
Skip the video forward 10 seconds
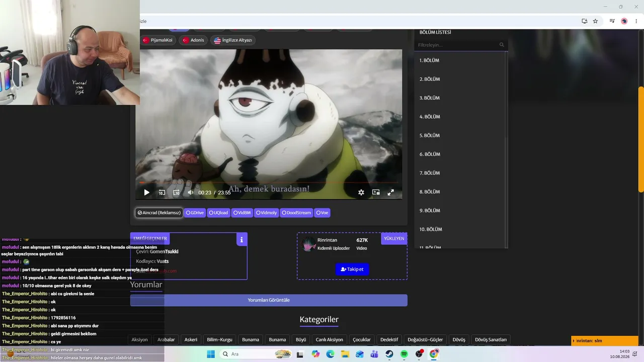[x=176, y=193]
